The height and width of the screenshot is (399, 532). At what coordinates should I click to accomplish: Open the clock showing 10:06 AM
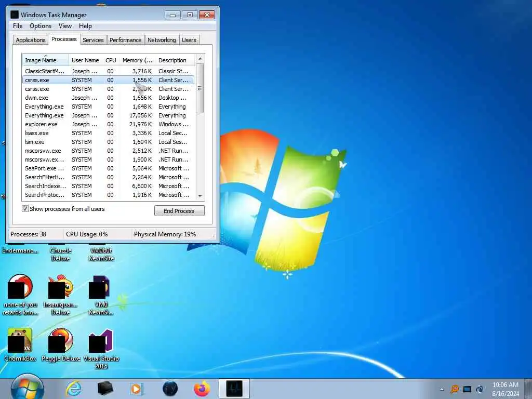pyautogui.click(x=506, y=389)
